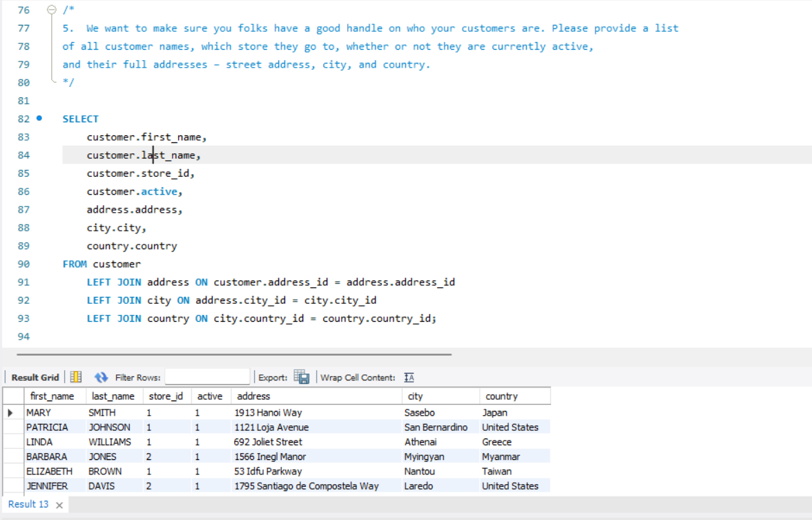Select the cell Nantou
Viewport: 812px width, 520px height.
point(441,471)
